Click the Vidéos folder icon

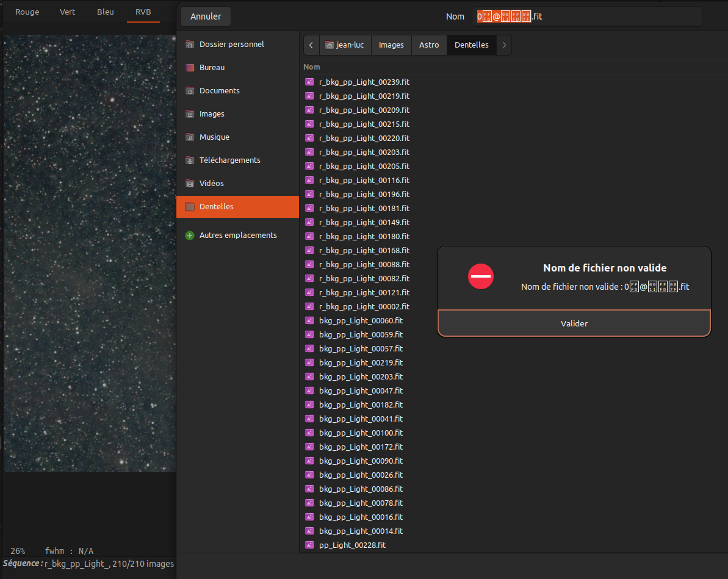[x=189, y=184]
